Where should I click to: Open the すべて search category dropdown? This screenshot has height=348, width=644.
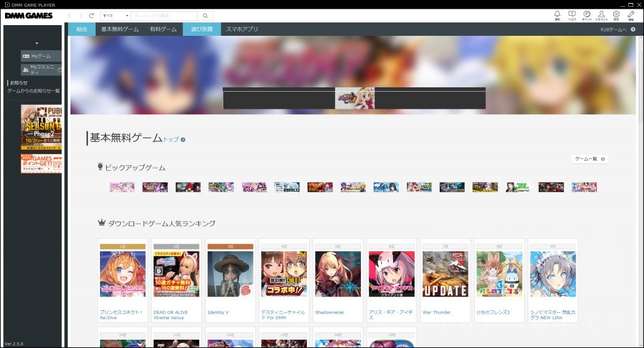pyautogui.click(x=116, y=16)
